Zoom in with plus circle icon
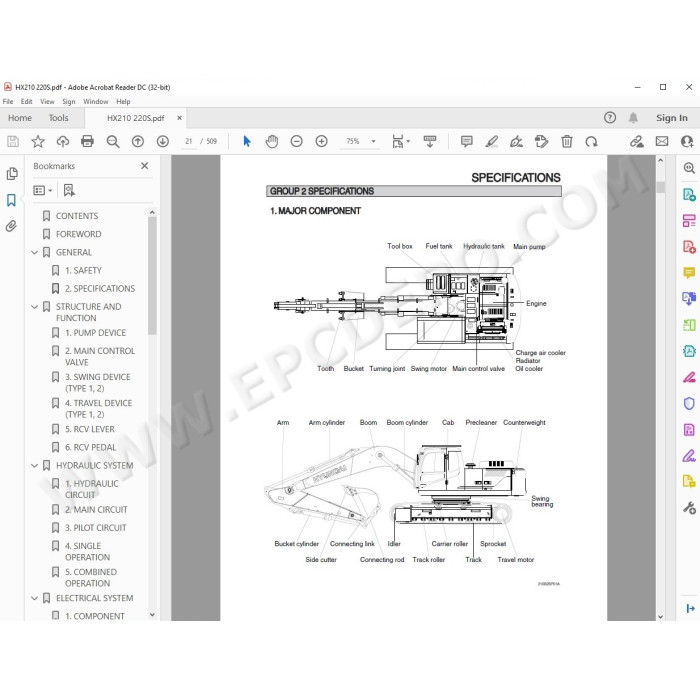Viewport: 700px width, 700px height. click(321, 142)
